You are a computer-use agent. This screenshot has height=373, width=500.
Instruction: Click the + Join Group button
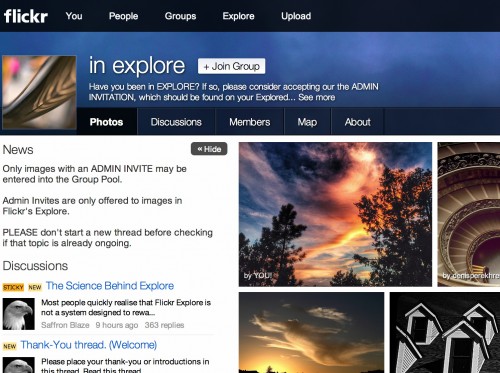(x=232, y=66)
